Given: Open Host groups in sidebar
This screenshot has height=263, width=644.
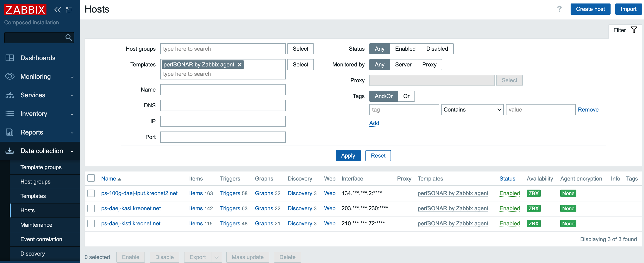Looking at the screenshot, I should click(35, 181).
